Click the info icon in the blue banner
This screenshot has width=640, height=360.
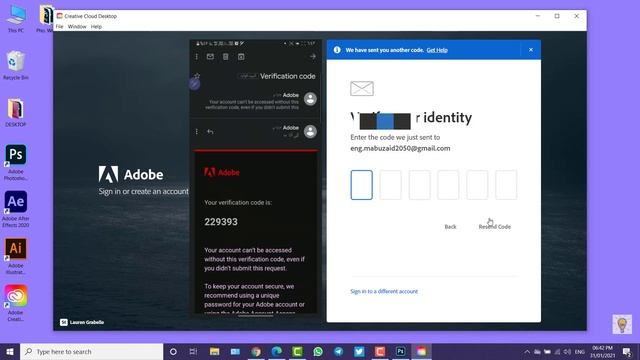337,50
